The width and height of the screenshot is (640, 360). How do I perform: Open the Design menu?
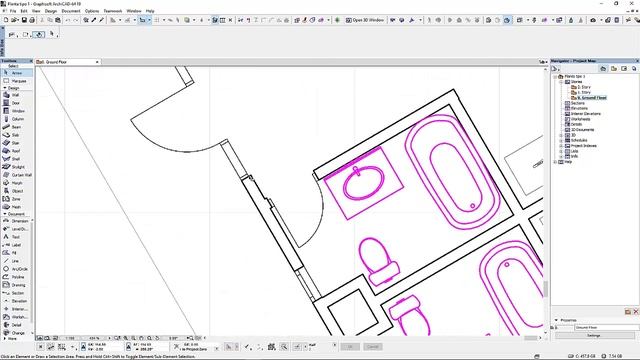[51, 11]
